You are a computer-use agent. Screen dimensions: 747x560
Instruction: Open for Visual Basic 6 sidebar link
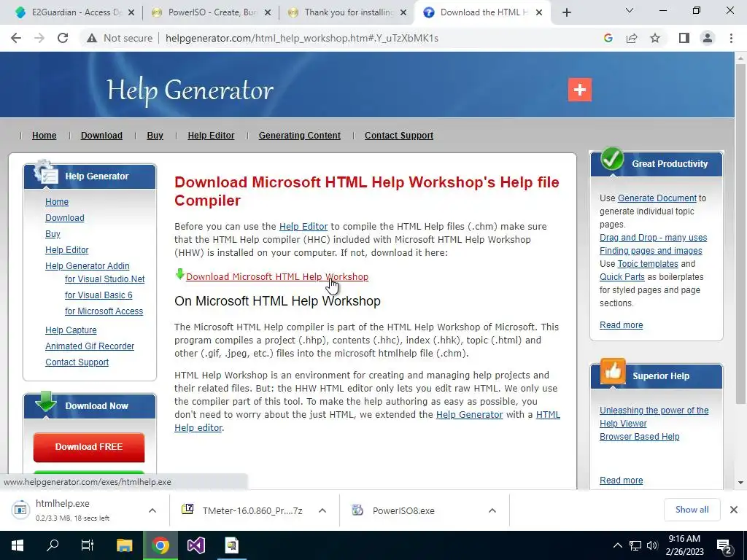coord(98,295)
